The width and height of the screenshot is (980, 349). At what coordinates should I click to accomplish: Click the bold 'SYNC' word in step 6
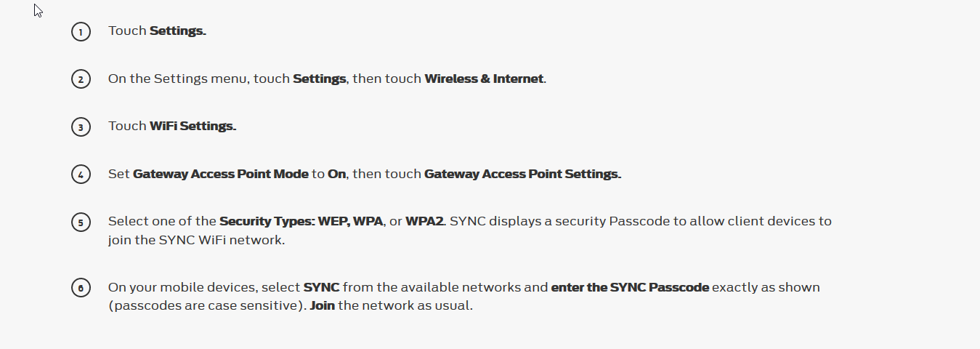pos(322,287)
